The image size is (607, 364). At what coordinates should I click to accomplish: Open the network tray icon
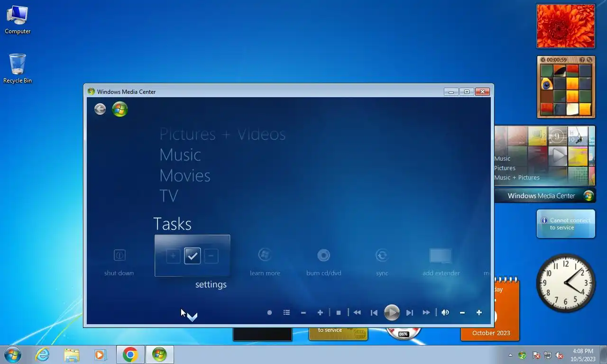[x=548, y=355]
